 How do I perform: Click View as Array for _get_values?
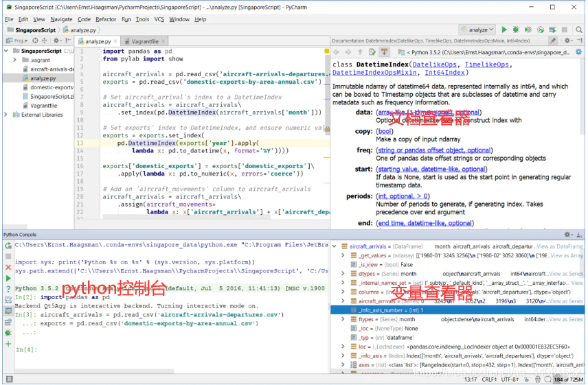coord(567,255)
